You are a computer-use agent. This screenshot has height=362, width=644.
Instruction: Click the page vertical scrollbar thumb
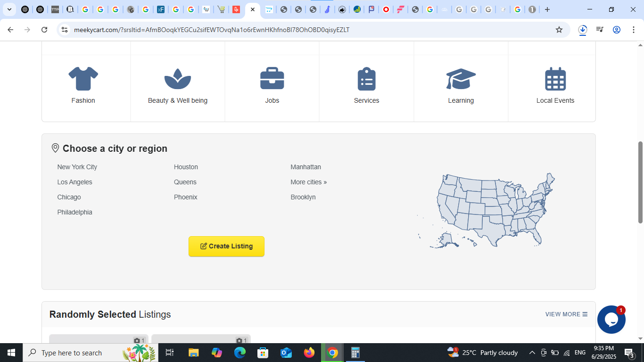pyautogui.click(x=640, y=182)
